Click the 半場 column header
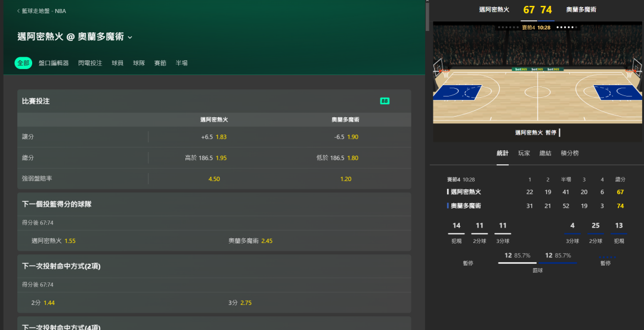The image size is (644, 330). 566,179
